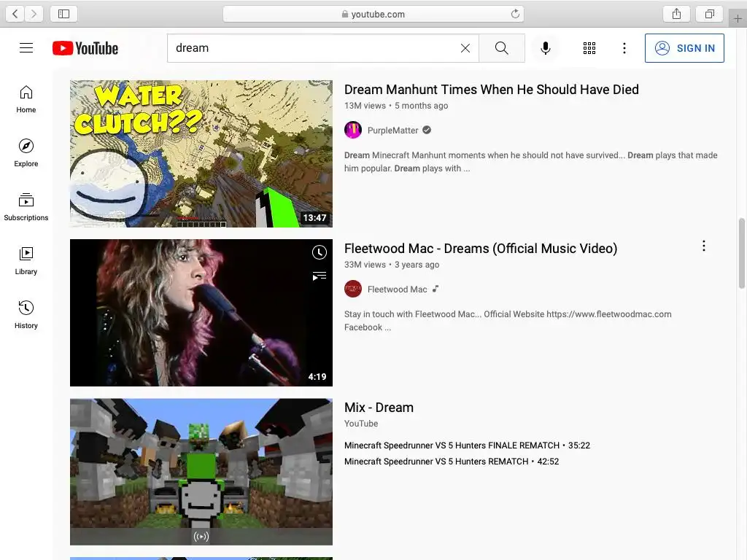The height and width of the screenshot is (560, 747).
Task: Go forward with Safari's forward arrow
Action: (34, 14)
